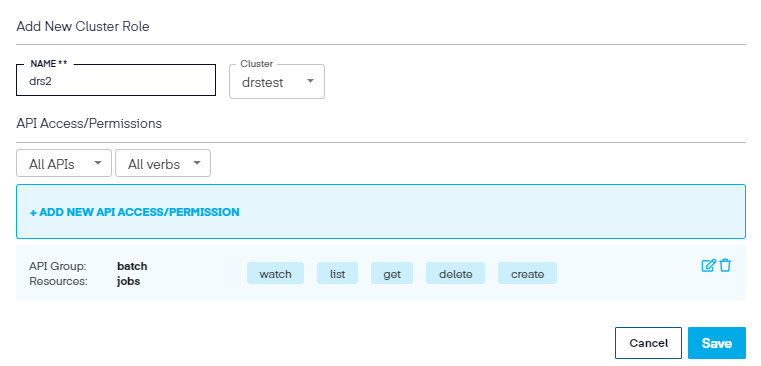Delete the batch jobs permission via trash icon
The image size is (761, 366).
pyautogui.click(x=725, y=266)
